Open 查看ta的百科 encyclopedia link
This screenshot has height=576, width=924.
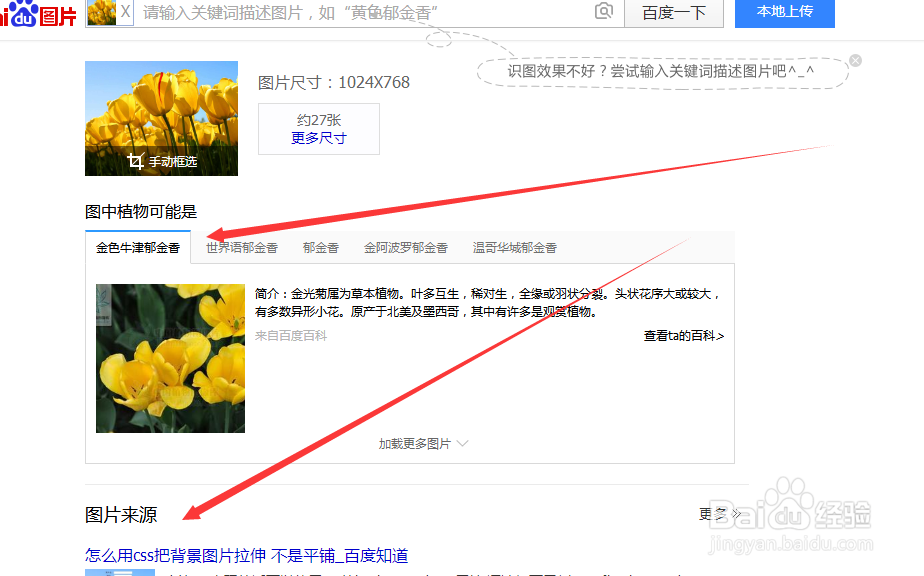[x=683, y=337]
